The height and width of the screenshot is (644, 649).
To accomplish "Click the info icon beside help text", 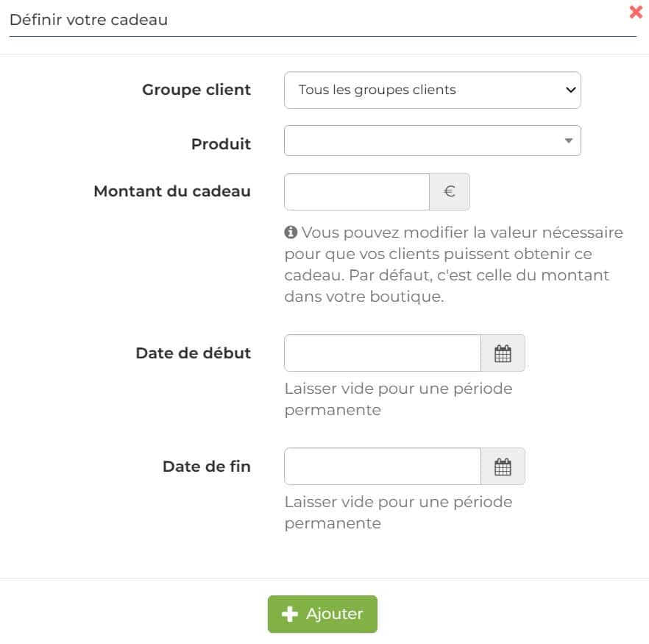I will 291,232.
